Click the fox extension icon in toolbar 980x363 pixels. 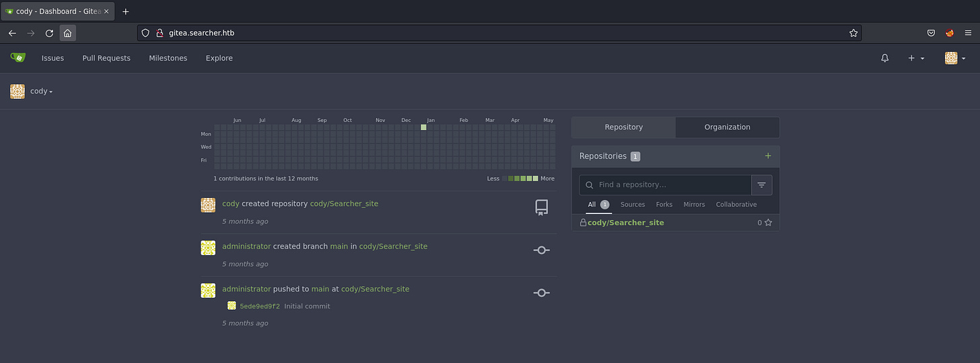pos(950,33)
